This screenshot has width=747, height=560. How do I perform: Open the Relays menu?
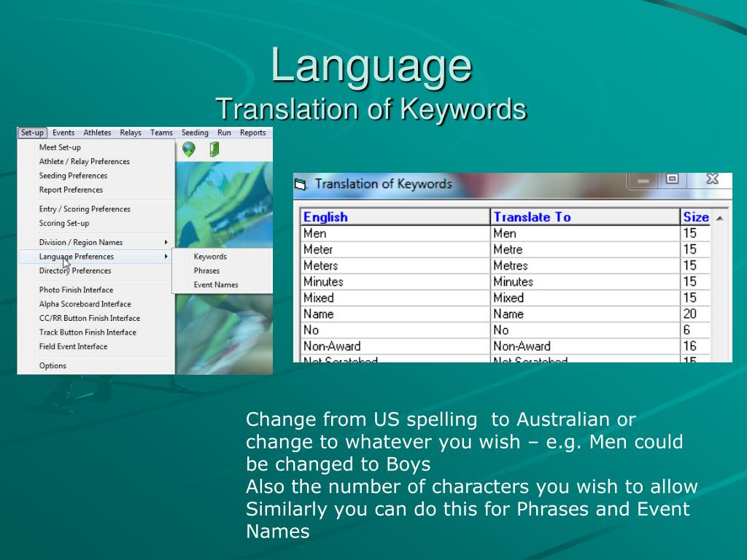click(131, 133)
